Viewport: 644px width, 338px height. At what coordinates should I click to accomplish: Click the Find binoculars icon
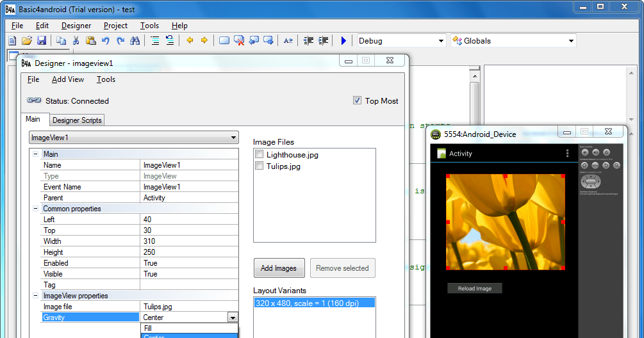click(x=135, y=40)
